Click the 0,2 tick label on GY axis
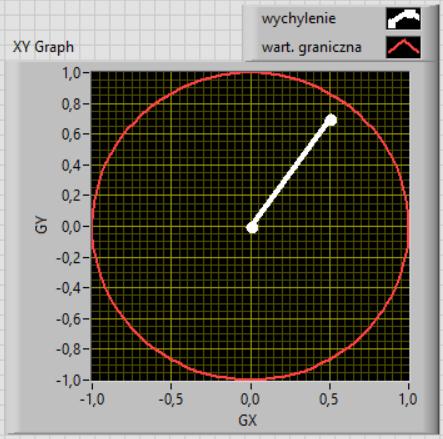 click(x=71, y=195)
